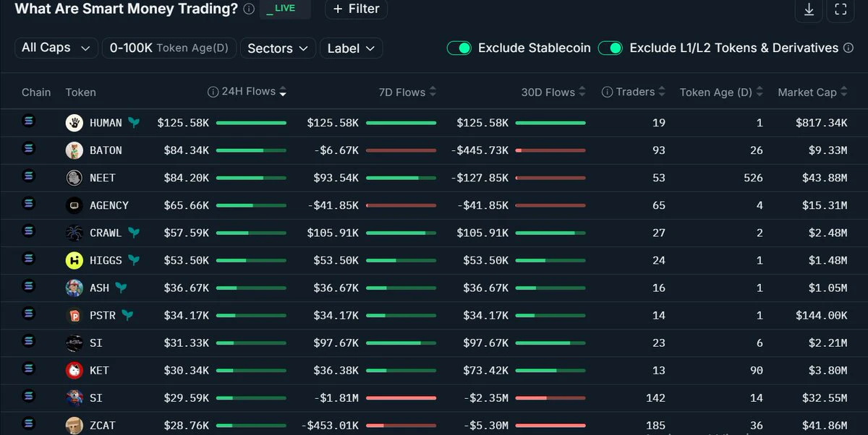Click the AGENCY token logo icon

75,205
